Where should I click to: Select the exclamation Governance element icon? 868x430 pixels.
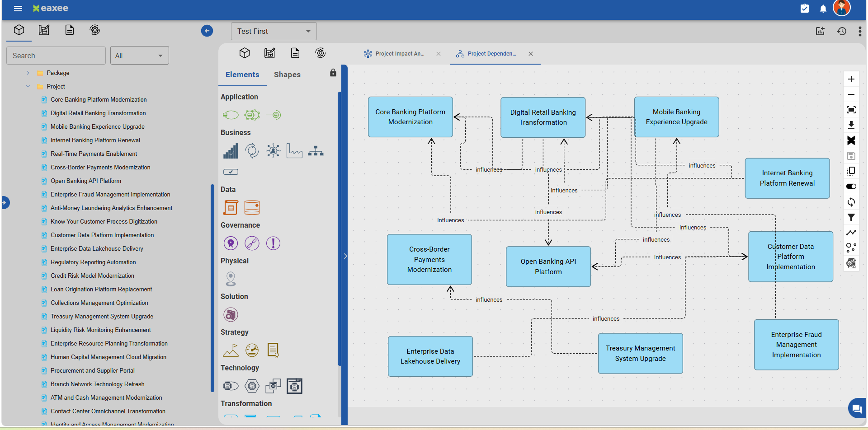coord(273,243)
